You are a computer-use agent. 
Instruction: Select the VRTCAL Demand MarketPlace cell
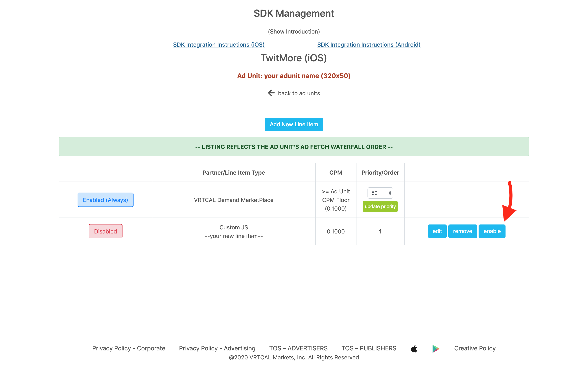click(x=234, y=200)
